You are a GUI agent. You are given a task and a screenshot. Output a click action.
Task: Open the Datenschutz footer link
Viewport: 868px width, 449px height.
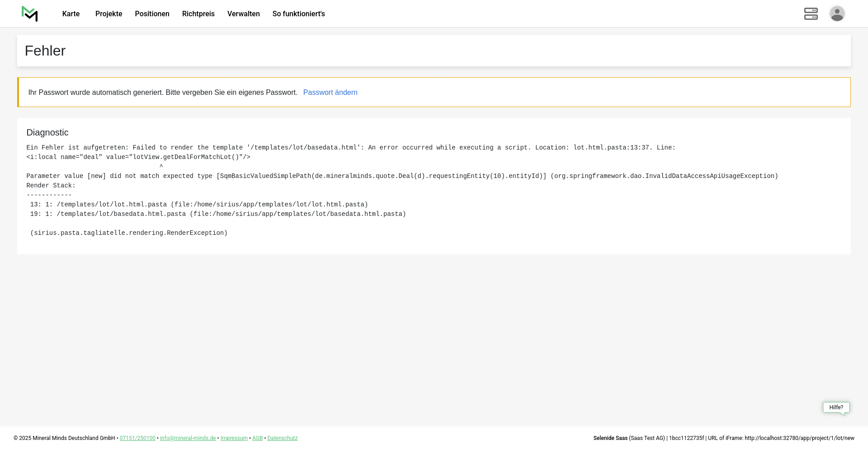[x=282, y=438]
